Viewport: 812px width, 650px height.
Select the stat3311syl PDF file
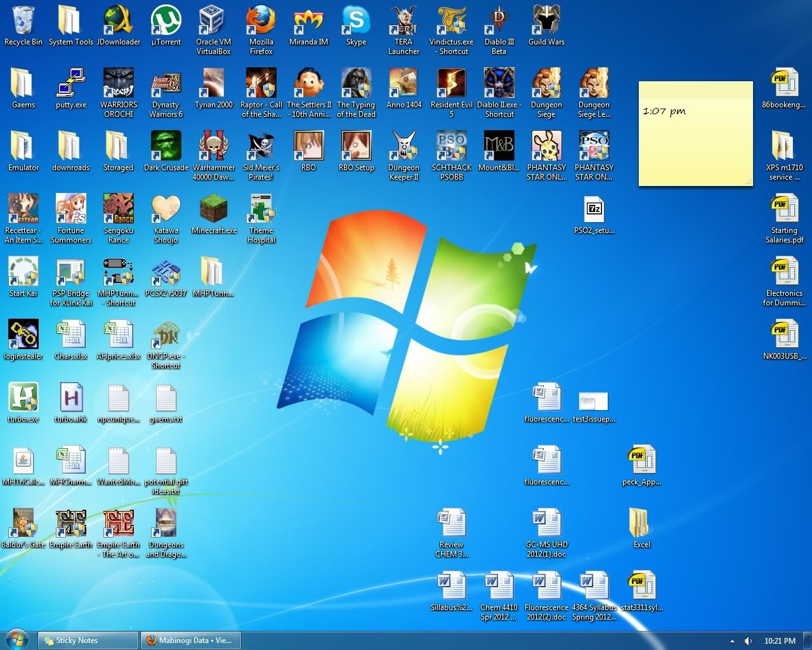point(642,586)
